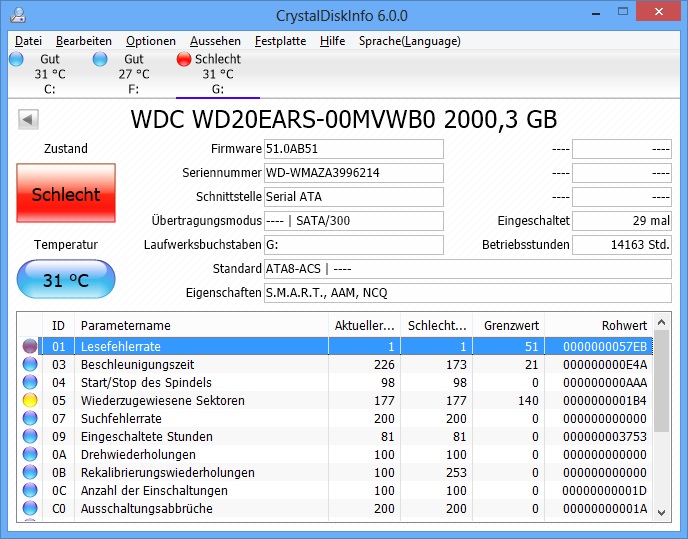688x539 pixels.
Task: Click the ID column header
Action: (58, 326)
